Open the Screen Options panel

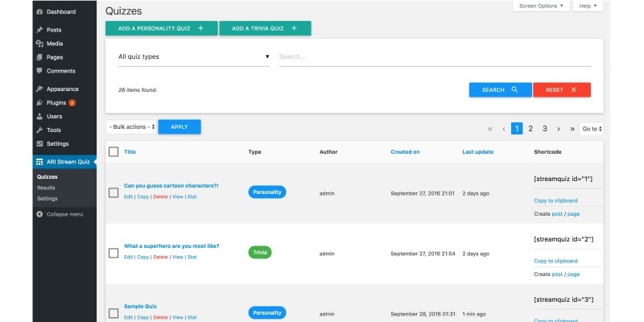point(541,6)
